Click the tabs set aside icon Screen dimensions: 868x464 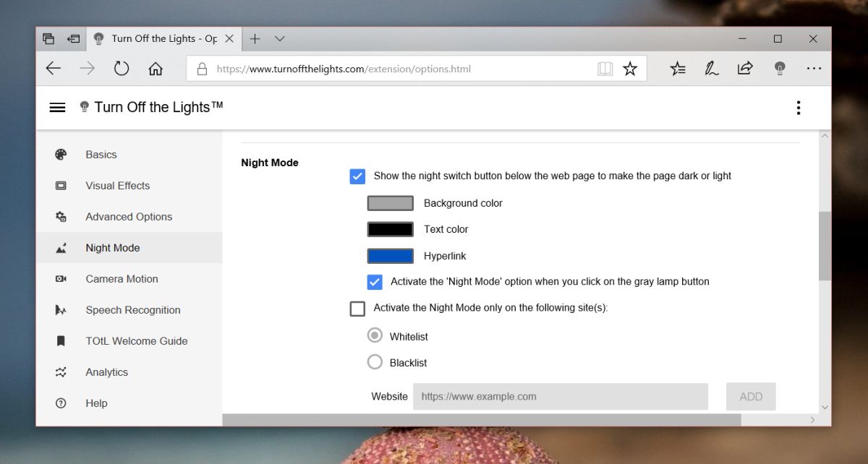[x=48, y=38]
